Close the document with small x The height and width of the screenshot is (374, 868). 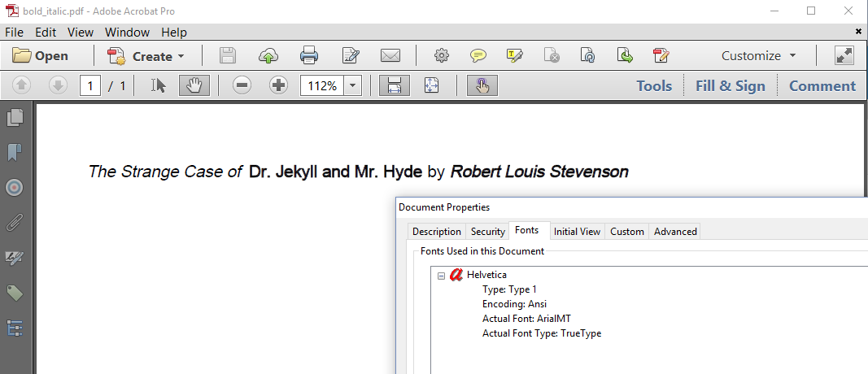[x=858, y=32]
